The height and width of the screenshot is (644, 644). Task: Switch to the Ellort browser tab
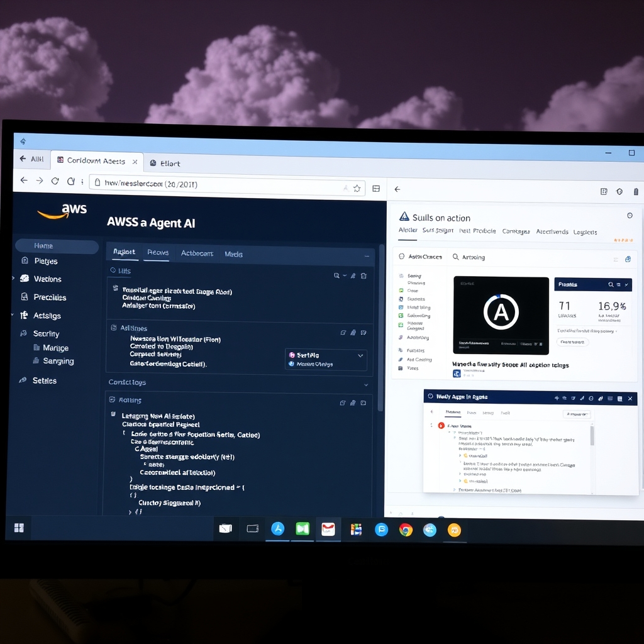click(165, 163)
